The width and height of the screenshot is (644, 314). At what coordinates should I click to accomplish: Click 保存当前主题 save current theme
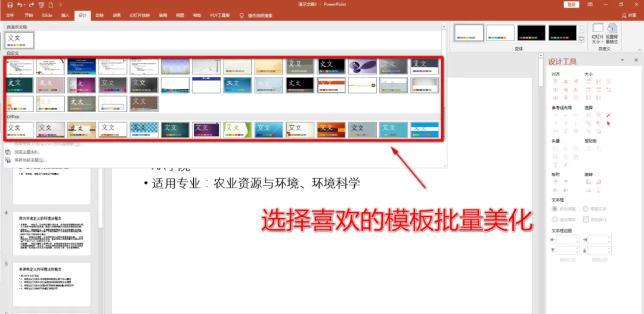tap(30, 160)
